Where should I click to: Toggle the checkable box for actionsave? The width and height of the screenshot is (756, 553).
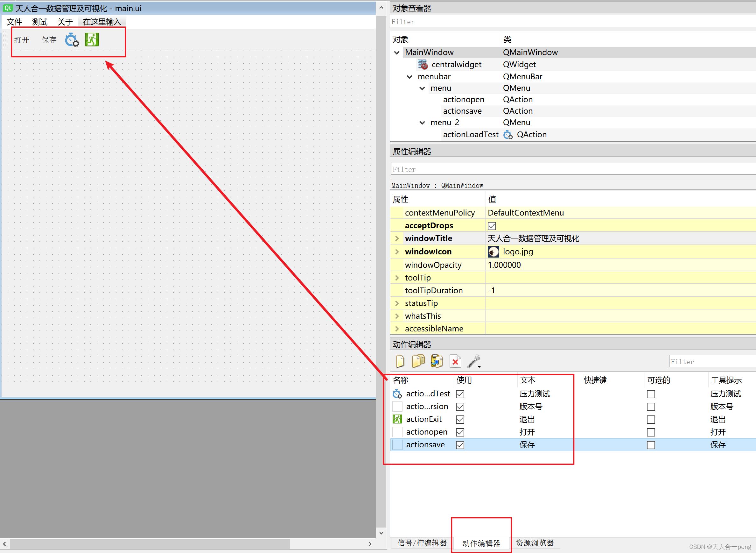coord(651,445)
